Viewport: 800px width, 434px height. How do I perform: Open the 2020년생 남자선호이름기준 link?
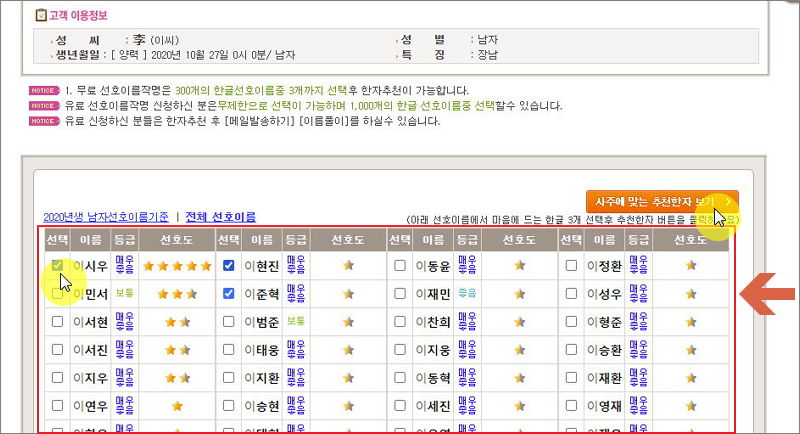pos(106,217)
